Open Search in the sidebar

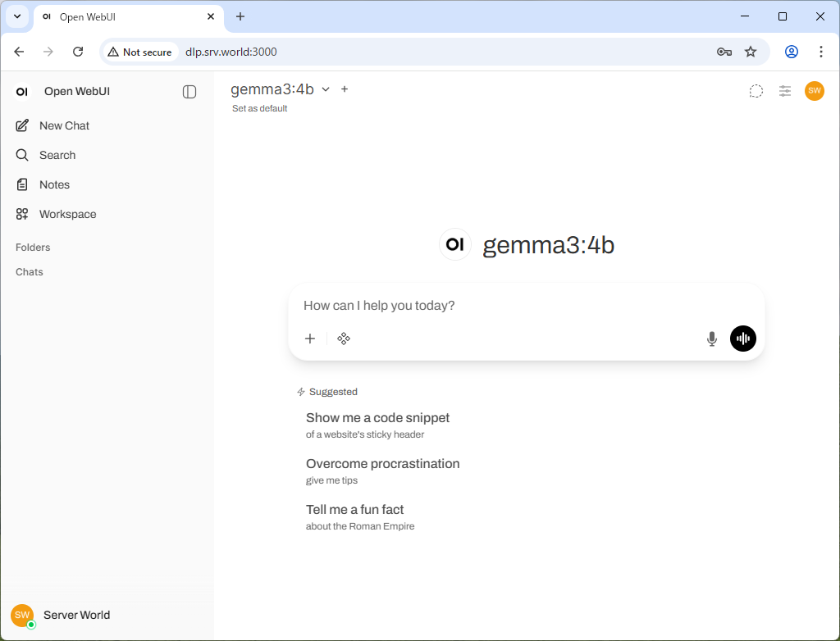57,155
